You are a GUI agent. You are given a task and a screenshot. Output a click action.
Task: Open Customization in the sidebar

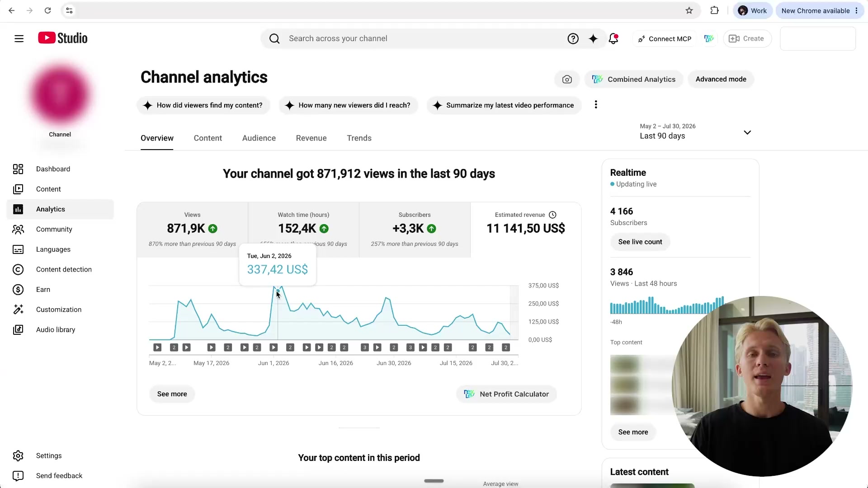click(60, 310)
